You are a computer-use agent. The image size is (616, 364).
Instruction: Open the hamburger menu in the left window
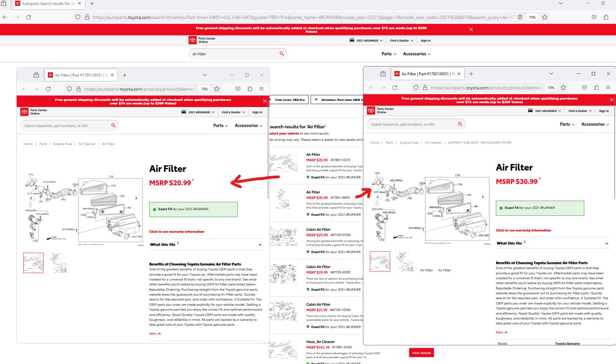[x=262, y=89]
